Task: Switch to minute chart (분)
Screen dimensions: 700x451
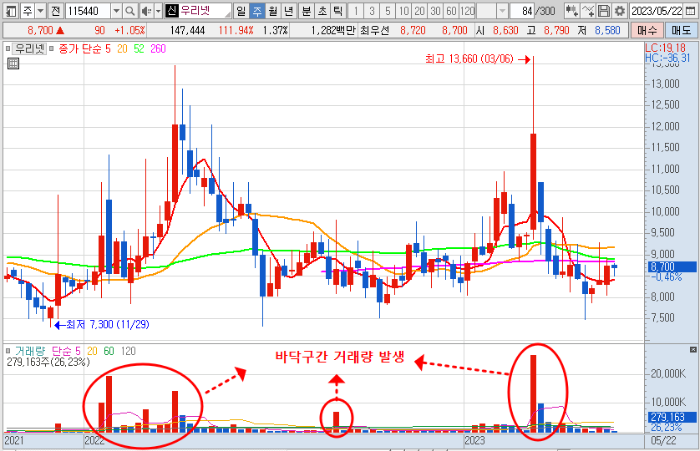Action: click(306, 10)
